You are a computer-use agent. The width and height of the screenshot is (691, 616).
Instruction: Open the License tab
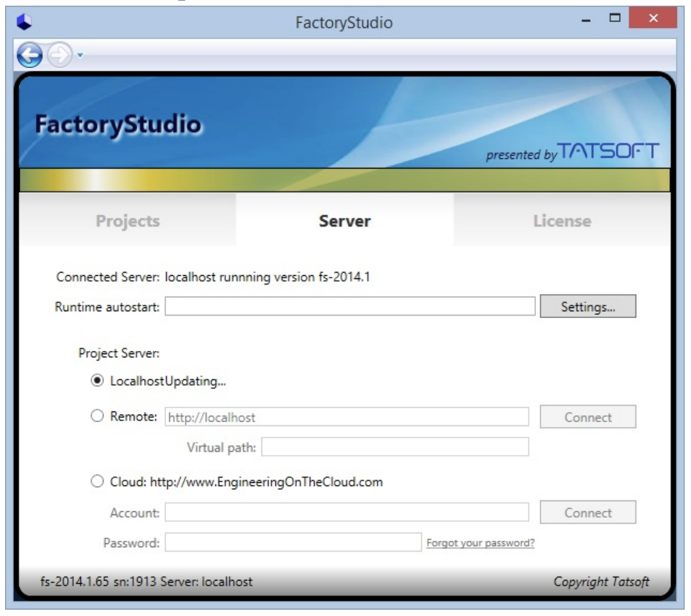pyautogui.click(x=561, y=221)
